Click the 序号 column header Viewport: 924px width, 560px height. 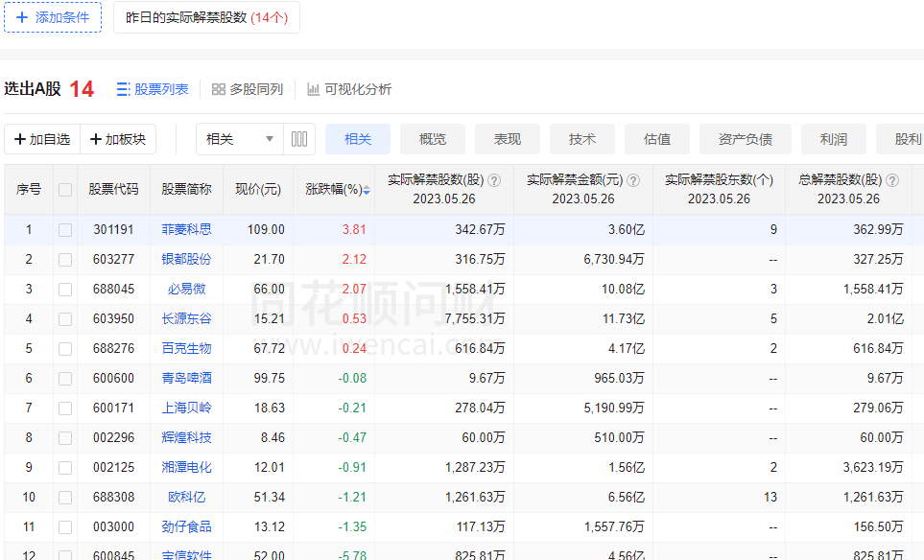coord(28,189)
